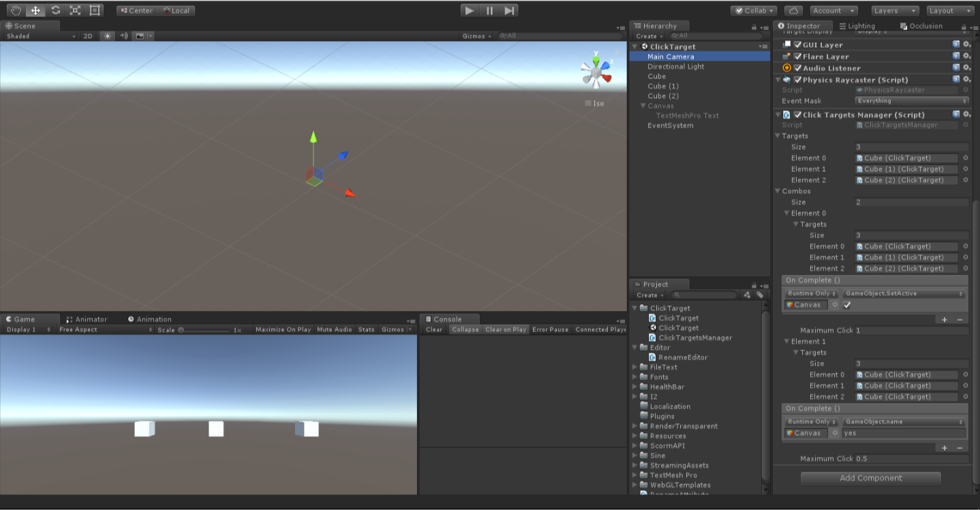Screen dimensions: 980x510
Task: Click the Pause button
Action: pos(489,10)
